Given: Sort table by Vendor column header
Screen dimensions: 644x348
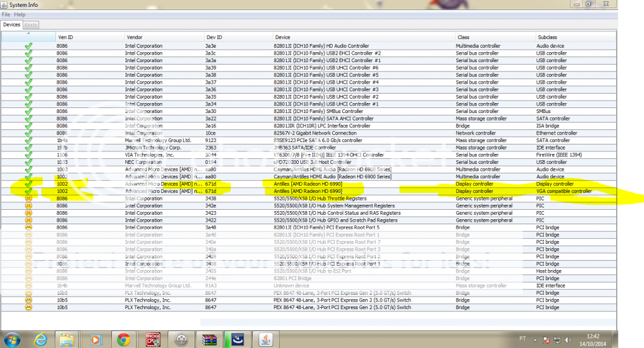Looking at the screenshot, I should [x=133, y=37].
